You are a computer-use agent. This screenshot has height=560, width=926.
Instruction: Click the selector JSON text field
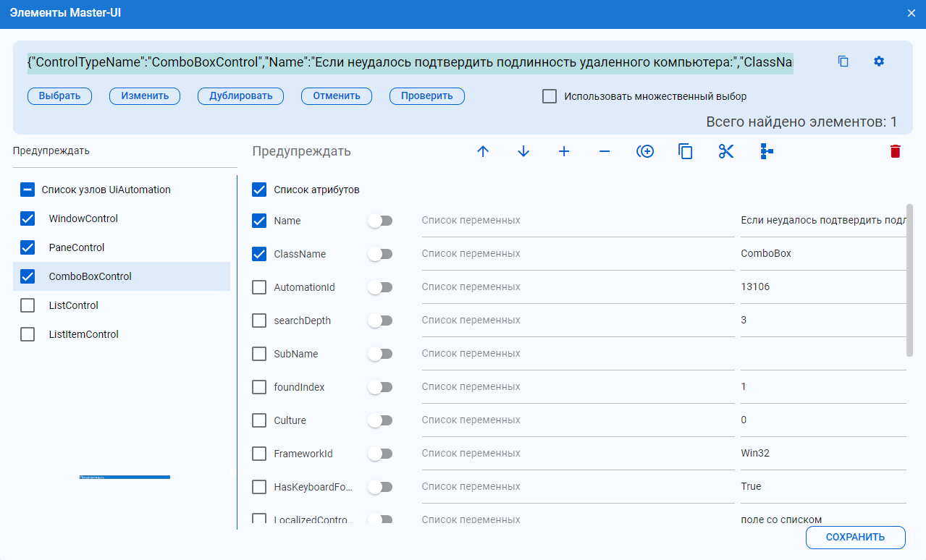411,61
